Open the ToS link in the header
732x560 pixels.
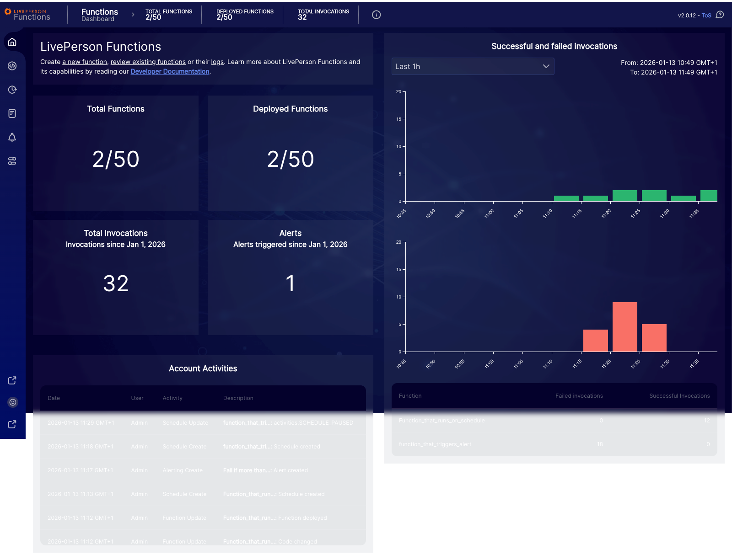coord(706,16)
